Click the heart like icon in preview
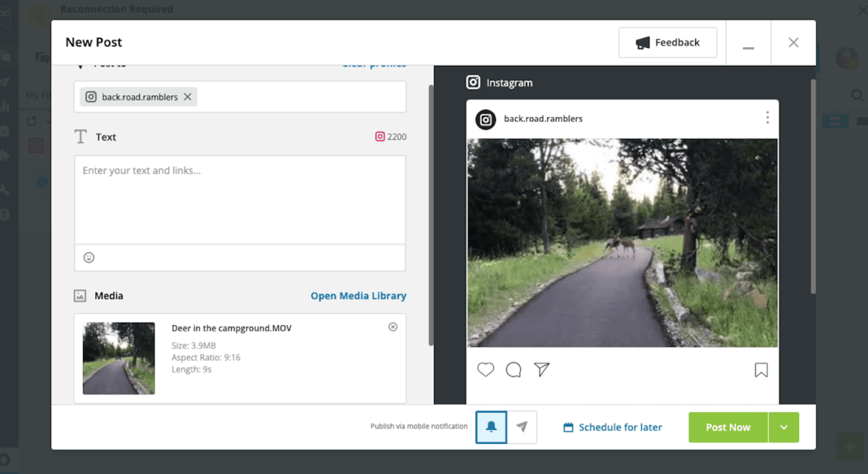 (x=486, y=369)
